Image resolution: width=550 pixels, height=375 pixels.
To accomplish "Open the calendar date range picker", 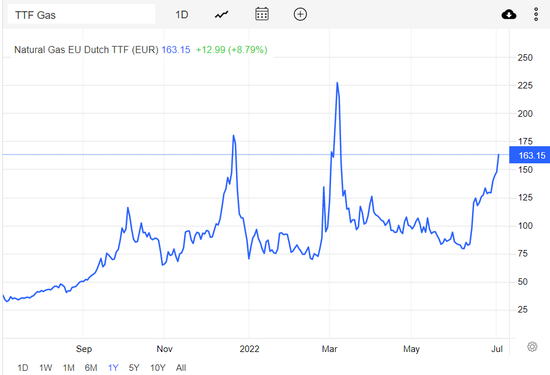I will click(262, 14).
